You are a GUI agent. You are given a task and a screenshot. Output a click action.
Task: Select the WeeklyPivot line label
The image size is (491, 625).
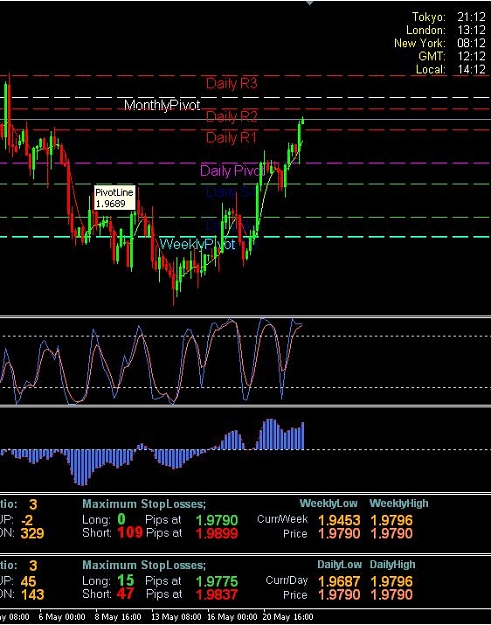click(x=198, y=244)
